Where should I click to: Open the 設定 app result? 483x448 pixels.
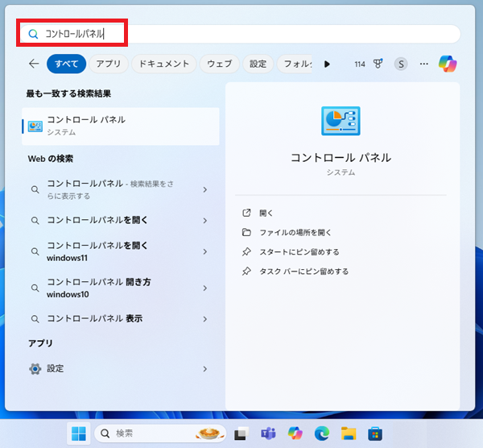click(121, 368)
